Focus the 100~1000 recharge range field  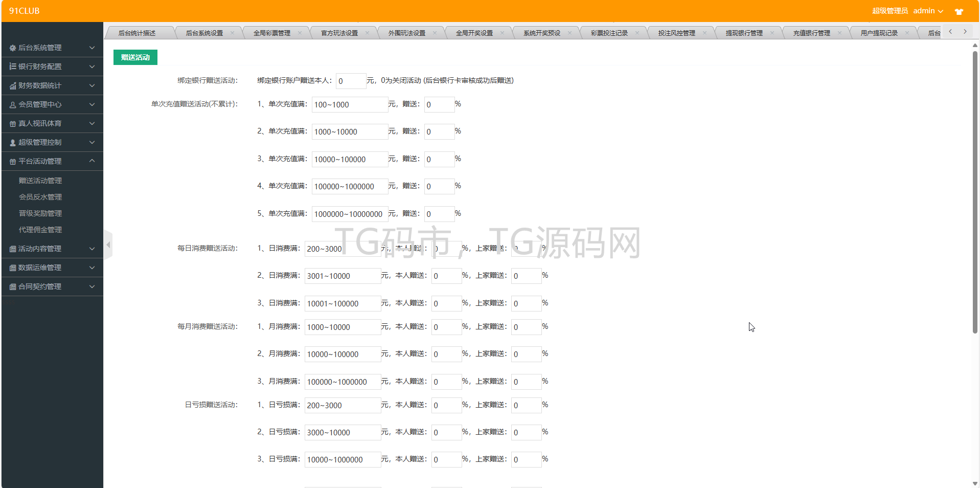[350, 104]
